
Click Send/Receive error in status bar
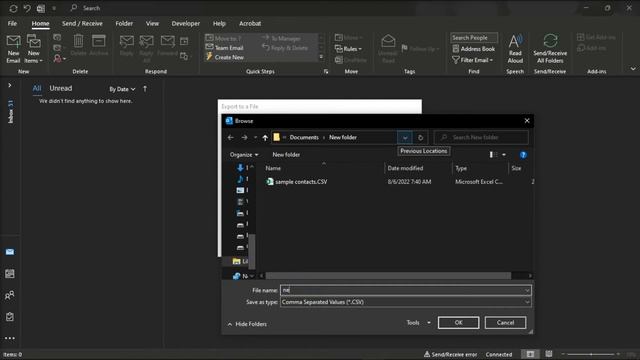(x=450, y=354)
